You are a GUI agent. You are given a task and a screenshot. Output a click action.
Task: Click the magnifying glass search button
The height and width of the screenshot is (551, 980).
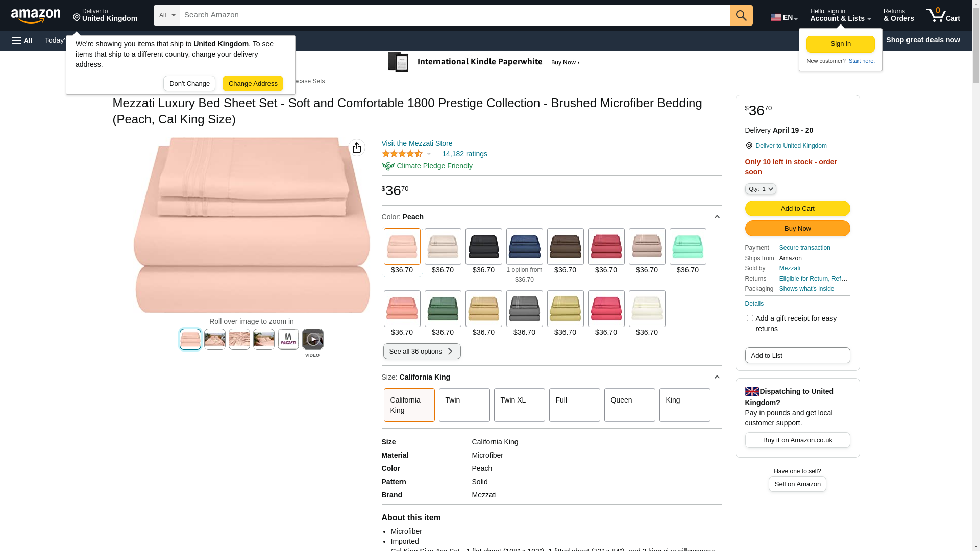point(741,15)
